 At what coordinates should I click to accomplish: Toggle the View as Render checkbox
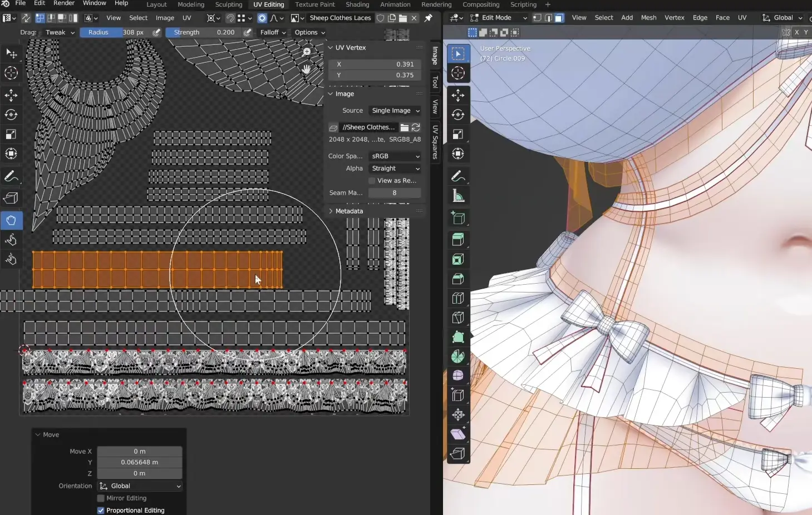coord(372,181)
